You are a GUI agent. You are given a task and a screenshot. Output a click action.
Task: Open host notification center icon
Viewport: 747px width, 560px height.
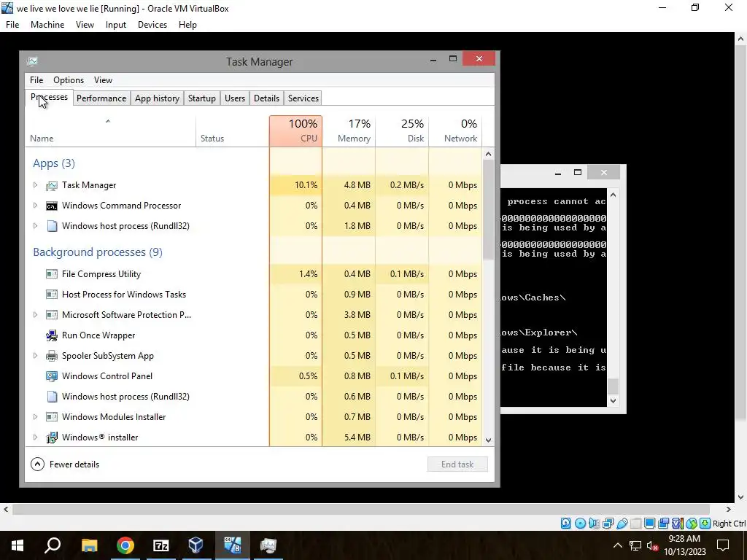(723, 545)
